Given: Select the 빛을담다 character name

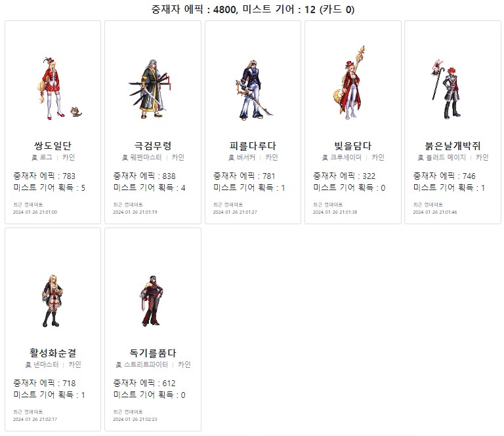Looking at the screenshot, I should (352, 146).
